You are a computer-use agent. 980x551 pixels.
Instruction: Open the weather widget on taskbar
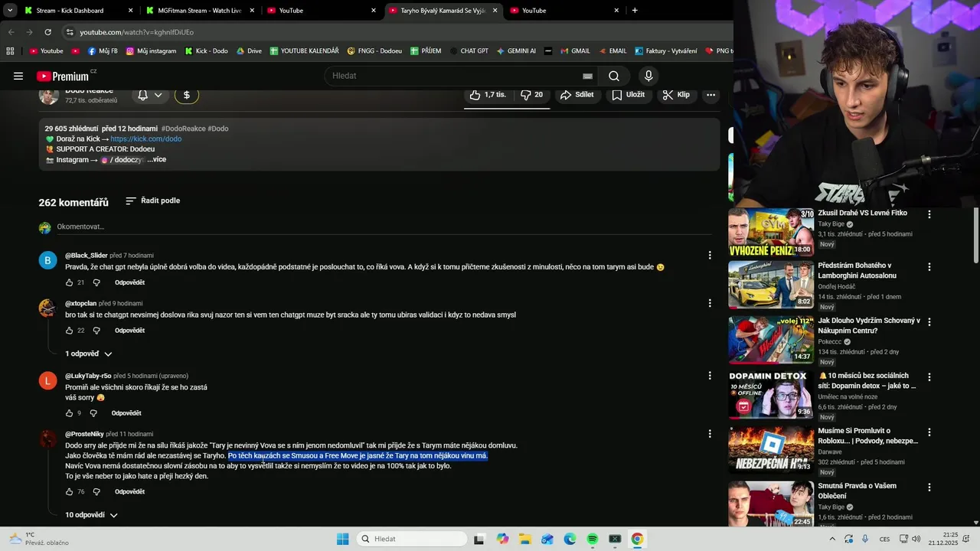[40, 539]
